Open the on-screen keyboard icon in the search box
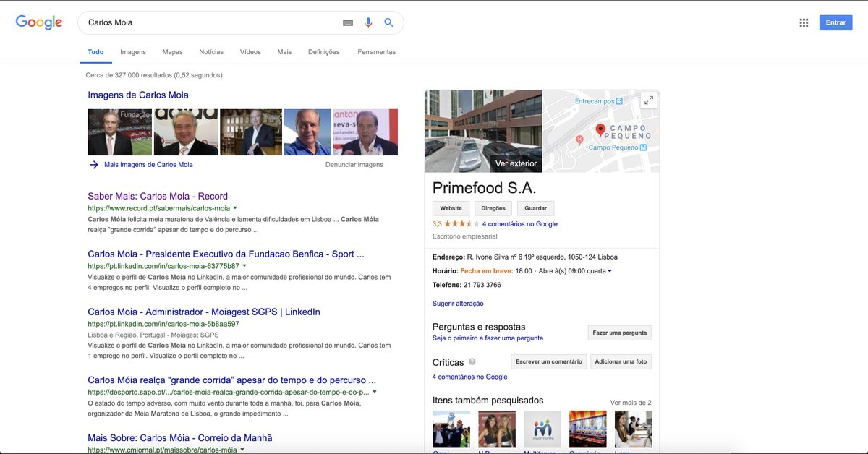This screenshot has height=454, width=868. pyautogui.click(x=348, y=22)
